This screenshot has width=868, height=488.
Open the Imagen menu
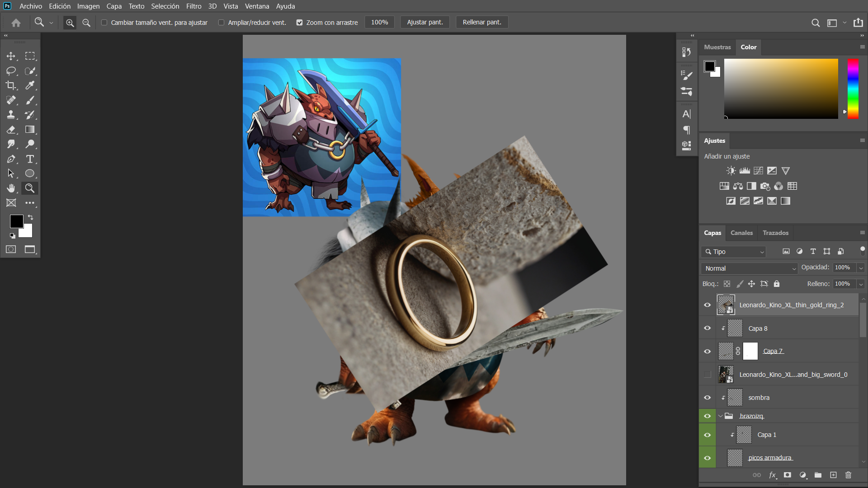(x=88, y=6)
